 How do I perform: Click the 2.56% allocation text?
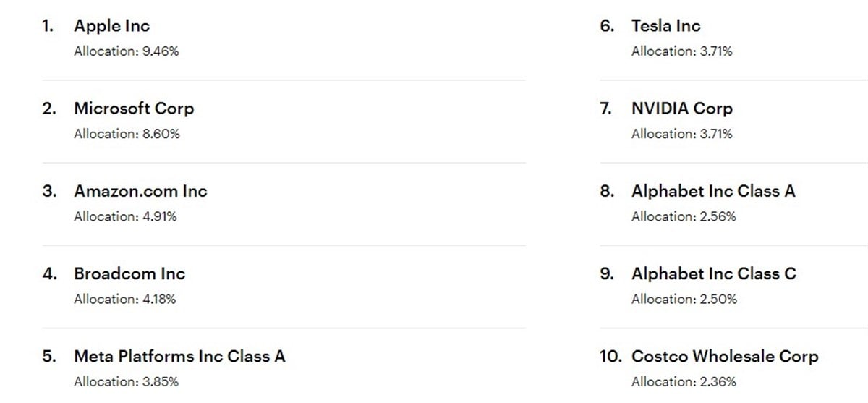[x=684, y=216]
